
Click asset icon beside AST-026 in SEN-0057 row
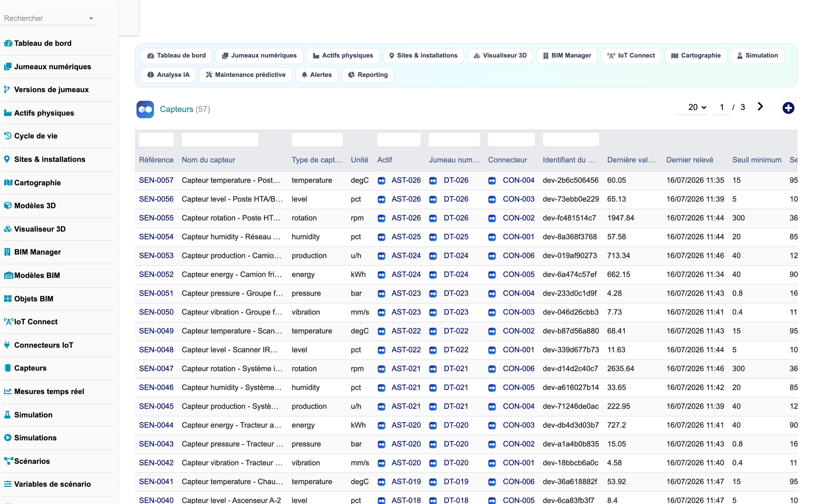click(382, 181)
